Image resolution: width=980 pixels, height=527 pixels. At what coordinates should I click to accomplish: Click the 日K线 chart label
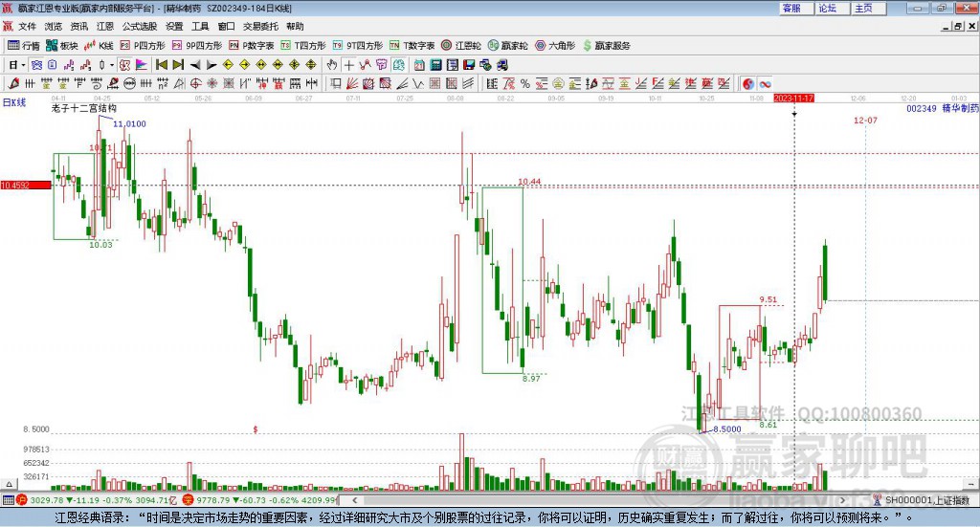point(14,102)
